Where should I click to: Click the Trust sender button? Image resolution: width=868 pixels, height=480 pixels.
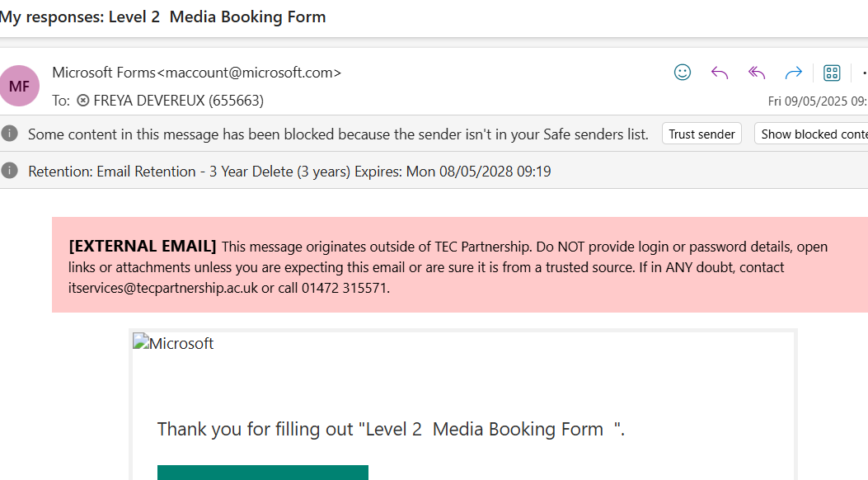click(701, 134)
